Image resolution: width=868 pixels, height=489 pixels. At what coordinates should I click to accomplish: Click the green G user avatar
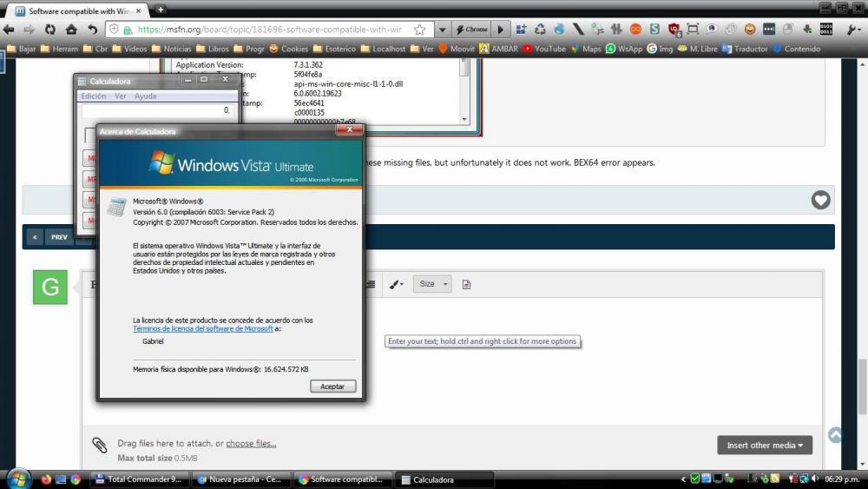(x=50, y=287)
